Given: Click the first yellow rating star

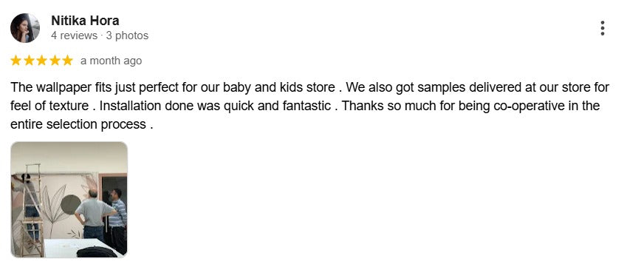Looking at the screenshot, I should pyautogui.click(x=16, y=61).
